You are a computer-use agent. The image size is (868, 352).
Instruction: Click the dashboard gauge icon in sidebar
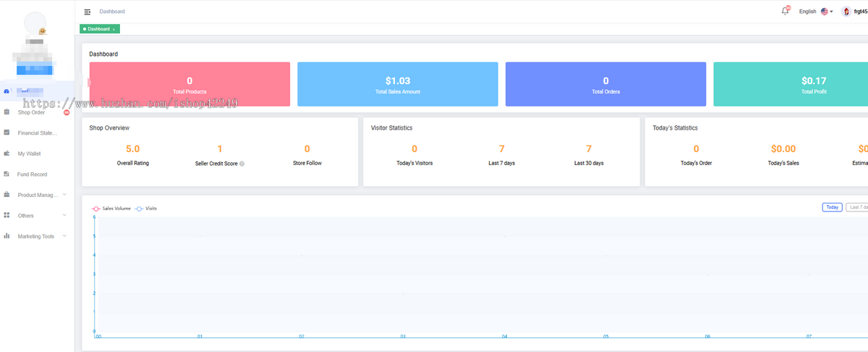click(x=7, y=91)
